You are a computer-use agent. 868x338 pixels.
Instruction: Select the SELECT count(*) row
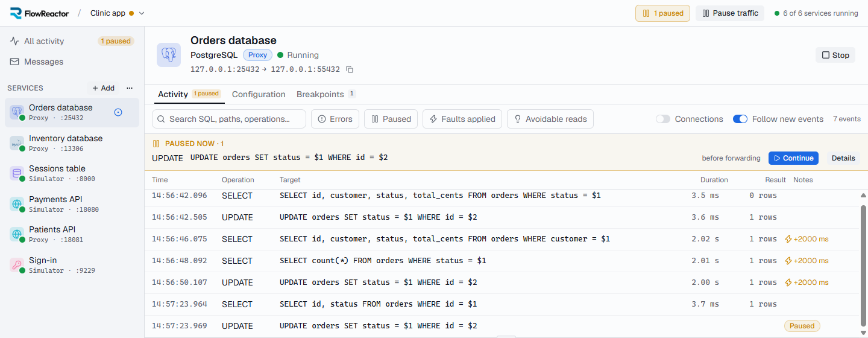[x=502, y=261]
